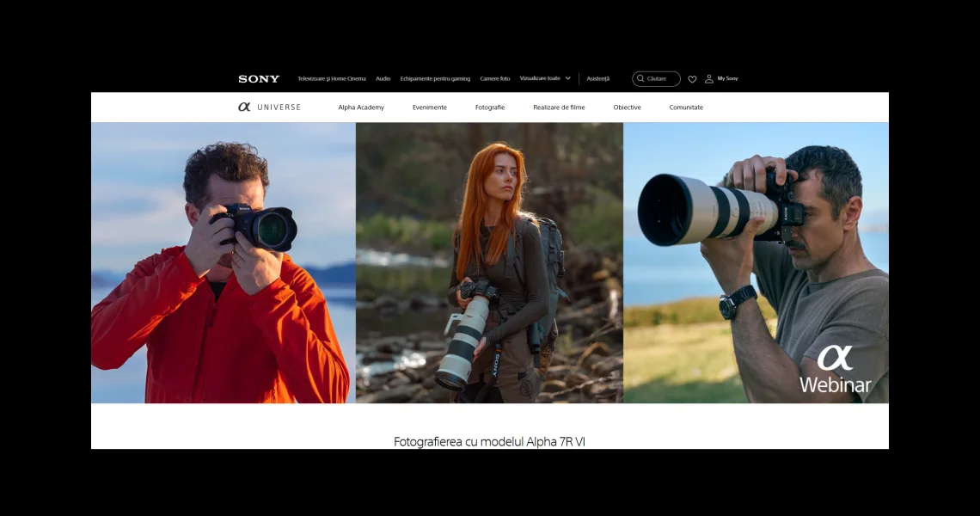Go to the Obiective section
This screenshot has height=516, width=980.
(627, 107)
